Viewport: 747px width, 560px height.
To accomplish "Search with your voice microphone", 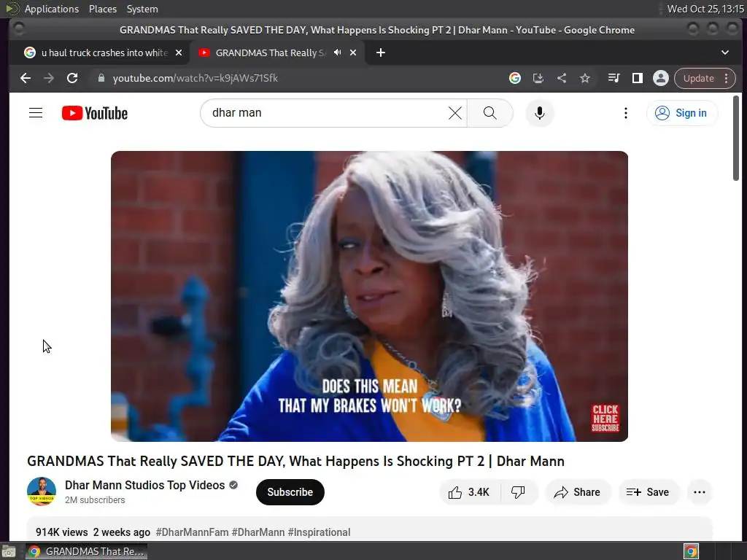I will [x=540, y=113].
